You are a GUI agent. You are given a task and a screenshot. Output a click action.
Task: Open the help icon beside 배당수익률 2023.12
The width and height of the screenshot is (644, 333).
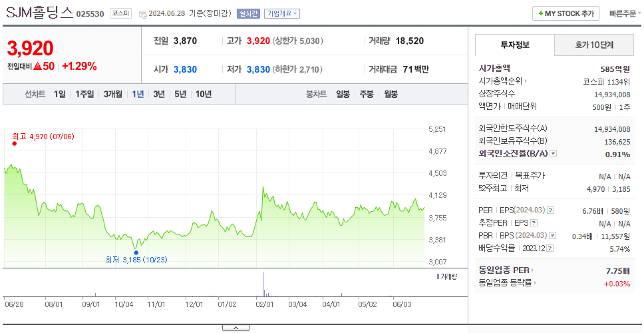pos(550,248)
